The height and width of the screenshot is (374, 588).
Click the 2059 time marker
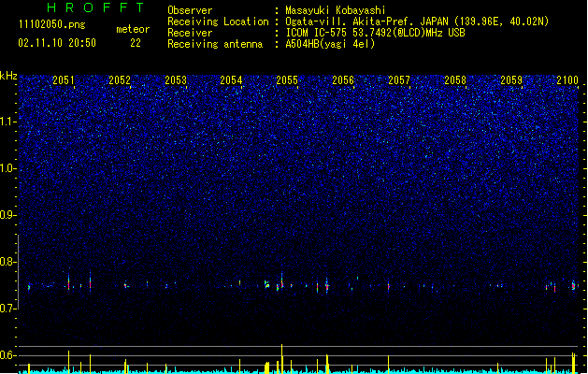pyautogui.click(x=511, y=79)
